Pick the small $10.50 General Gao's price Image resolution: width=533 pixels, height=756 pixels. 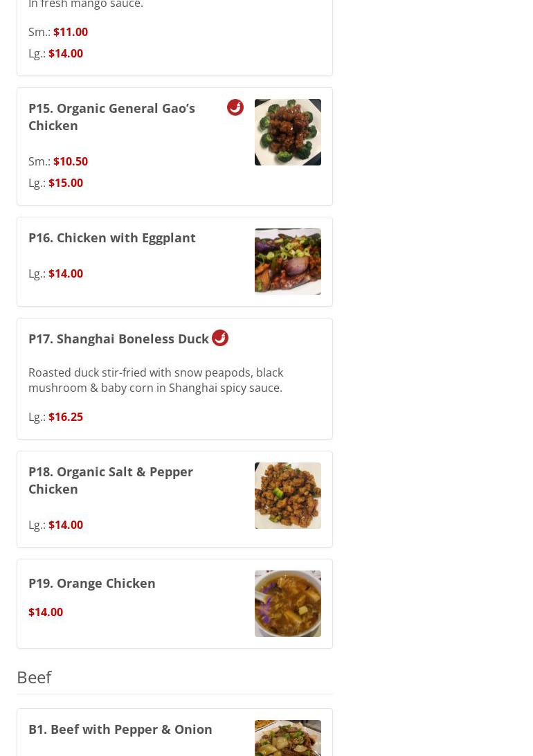[71, 161]
